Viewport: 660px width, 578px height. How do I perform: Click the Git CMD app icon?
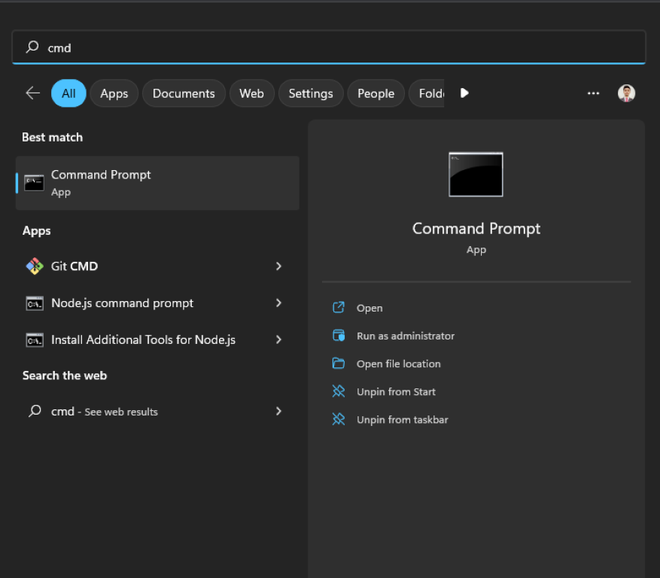coord(34,266)
